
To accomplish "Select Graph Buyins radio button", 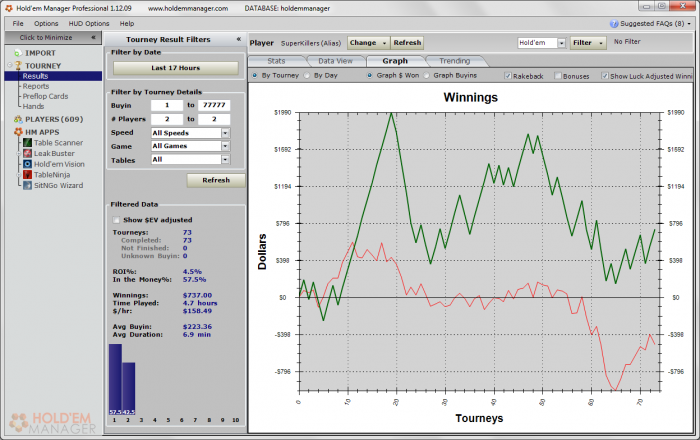I will click(x=426, y=75).
